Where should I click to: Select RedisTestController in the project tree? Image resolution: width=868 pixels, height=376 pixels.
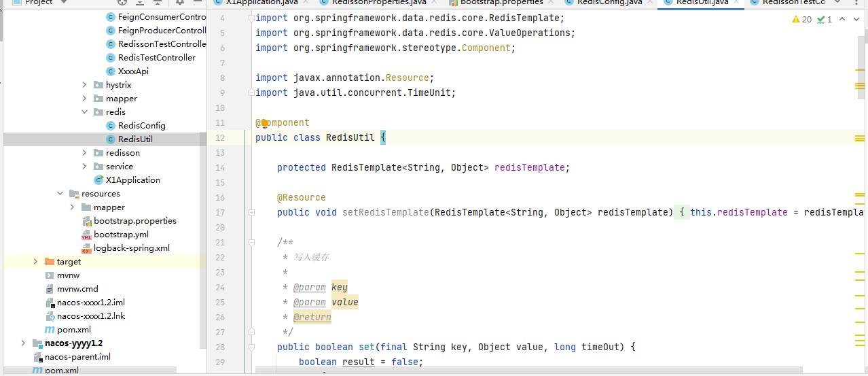pyautogui.click(x=156, y=58)
